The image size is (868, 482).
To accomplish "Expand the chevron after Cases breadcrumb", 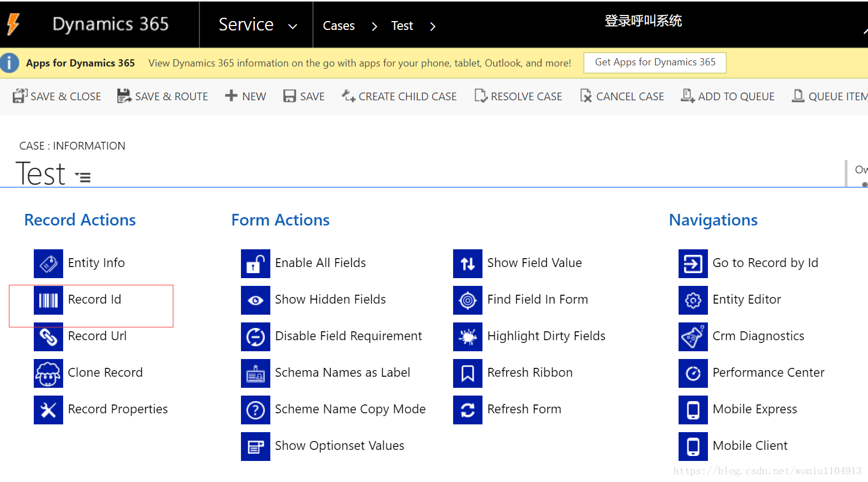I will click(x=374, y=26).
